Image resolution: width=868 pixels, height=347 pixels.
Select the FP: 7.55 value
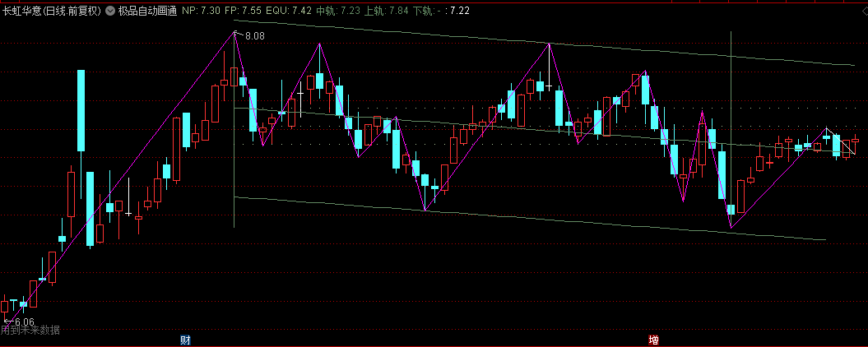pyautogui.click(x=244, y=11)
